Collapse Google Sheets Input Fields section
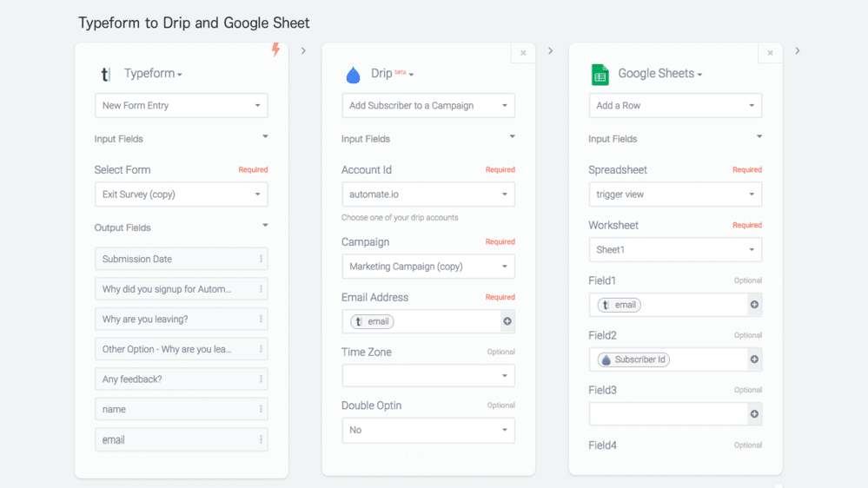The width and height of the screenshot is (868, 488). coord(759,136)
